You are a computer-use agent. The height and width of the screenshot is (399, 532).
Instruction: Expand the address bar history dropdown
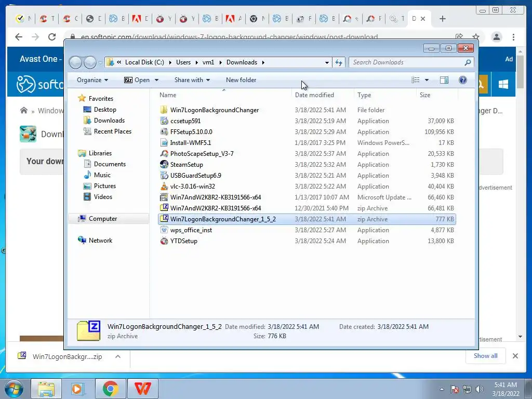coord(327,62)
